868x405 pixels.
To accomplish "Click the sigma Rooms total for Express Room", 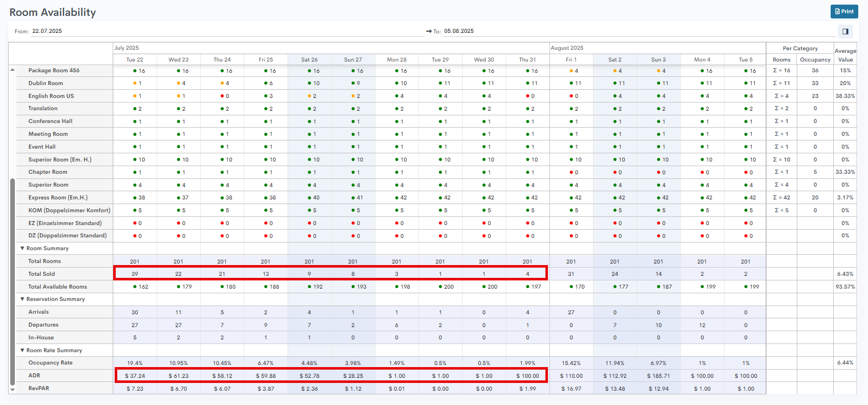I will point(781,197).
